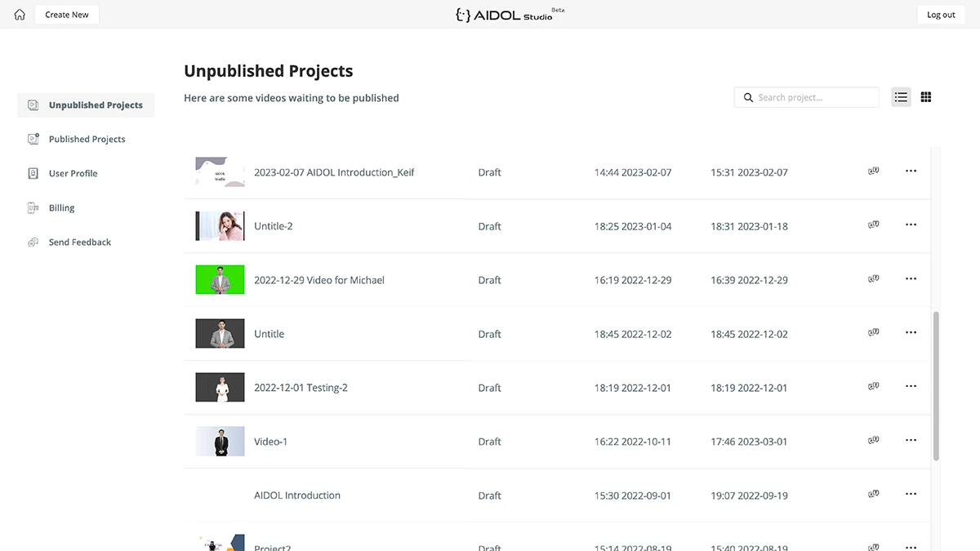
Task: Click translate icon for Untitle-2 project
Action: click(x=874, y=225)
